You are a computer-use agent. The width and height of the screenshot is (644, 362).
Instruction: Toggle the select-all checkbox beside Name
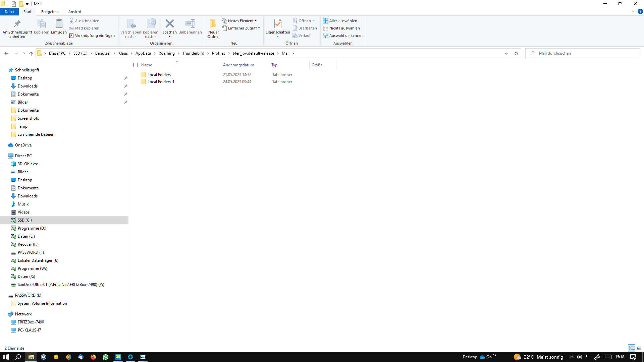pyautogui.click(x=136, y=65)
